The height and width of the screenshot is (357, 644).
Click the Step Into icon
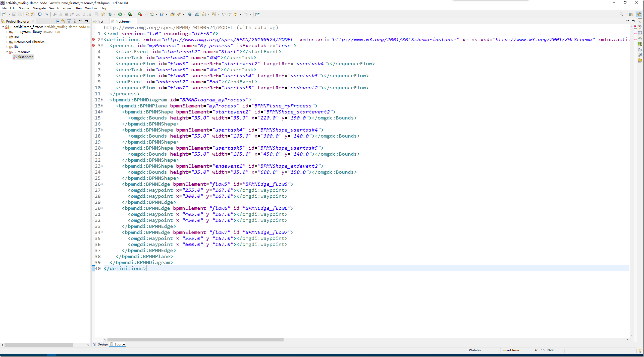(x=78, y=14)
